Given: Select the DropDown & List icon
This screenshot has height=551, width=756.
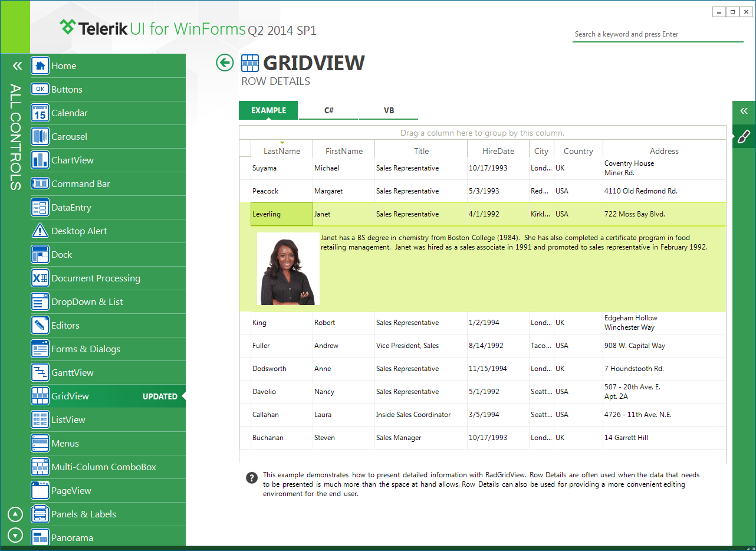Looking at the screenshot, I should (40, 302).
